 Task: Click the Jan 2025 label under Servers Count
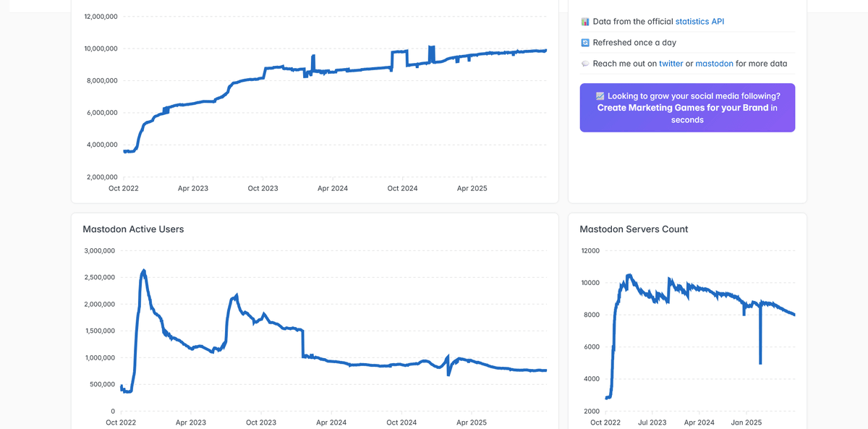(x=746, y=422)
